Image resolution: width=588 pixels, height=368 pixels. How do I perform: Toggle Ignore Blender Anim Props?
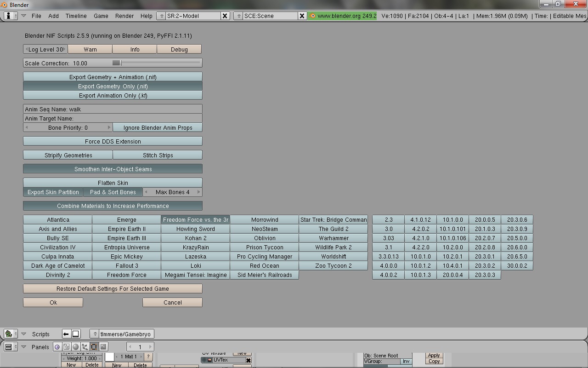coord(158,127)
